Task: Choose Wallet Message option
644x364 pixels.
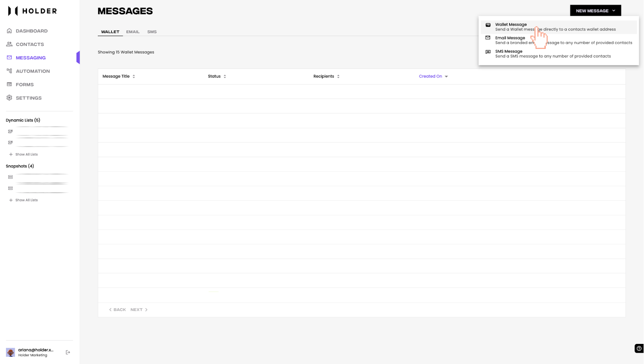Action: (x=559, y=27)
